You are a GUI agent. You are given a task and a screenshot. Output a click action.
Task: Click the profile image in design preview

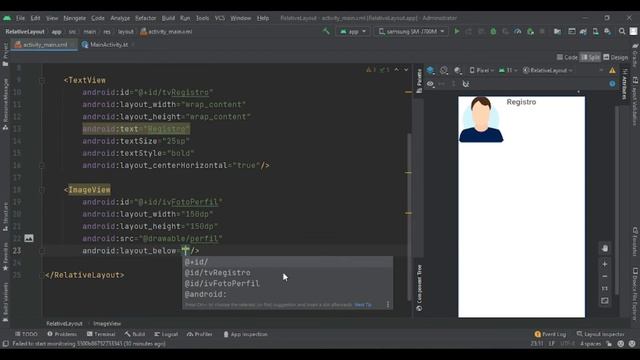pyautogui.click(x=481, y=120)
